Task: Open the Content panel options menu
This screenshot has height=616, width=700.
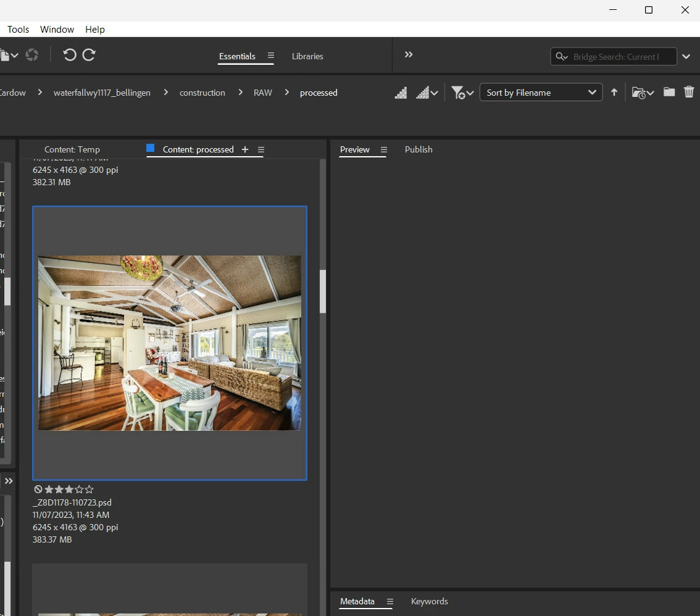Action: [x=261, y=150]
